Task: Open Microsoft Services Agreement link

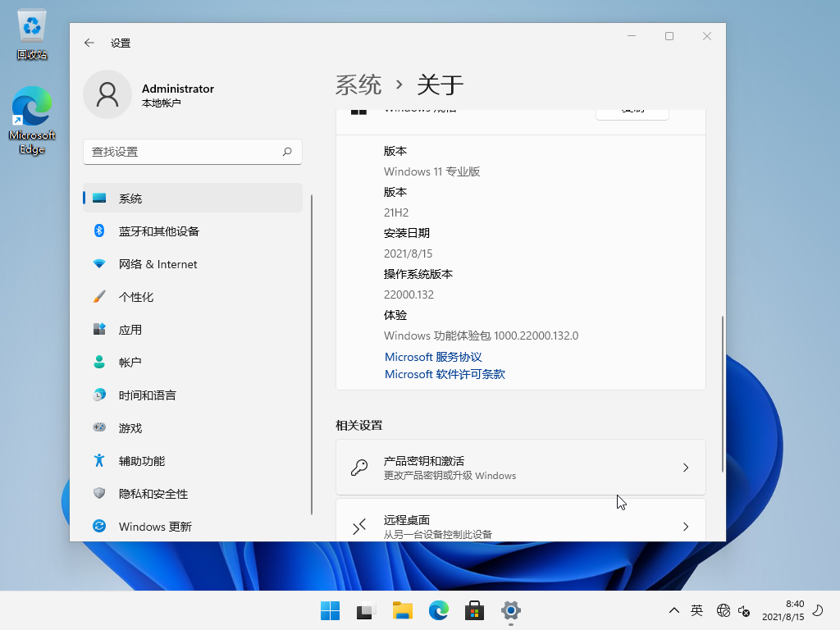Action: coord(433,357)
